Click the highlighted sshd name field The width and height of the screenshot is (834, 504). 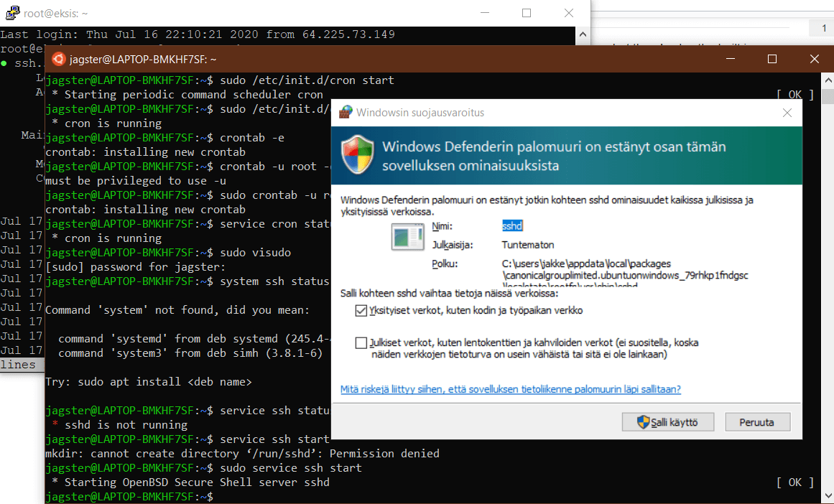[513, 226]
